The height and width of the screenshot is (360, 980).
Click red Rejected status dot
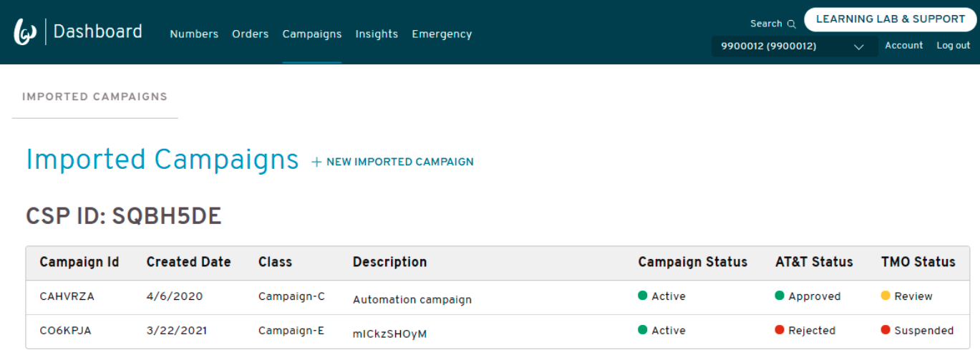pos(780,330)
